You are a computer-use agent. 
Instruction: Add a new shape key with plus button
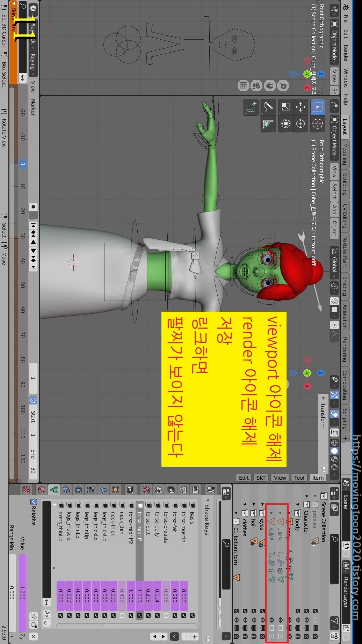point(195,636)
